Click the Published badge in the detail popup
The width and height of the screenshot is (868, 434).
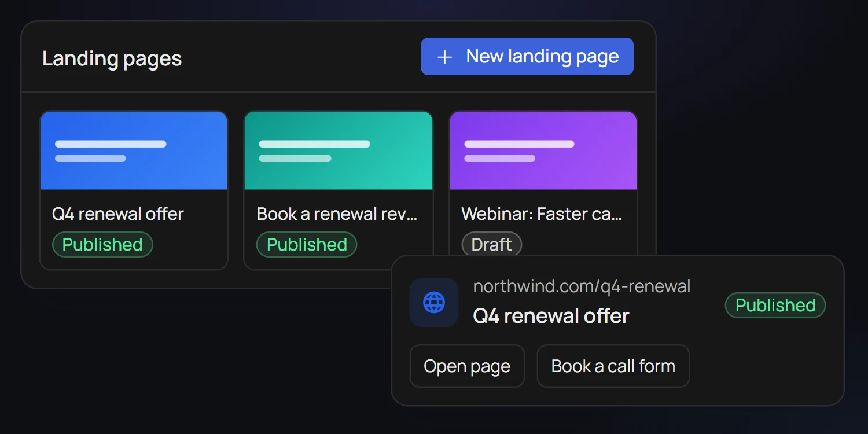(x=775, y=305)
